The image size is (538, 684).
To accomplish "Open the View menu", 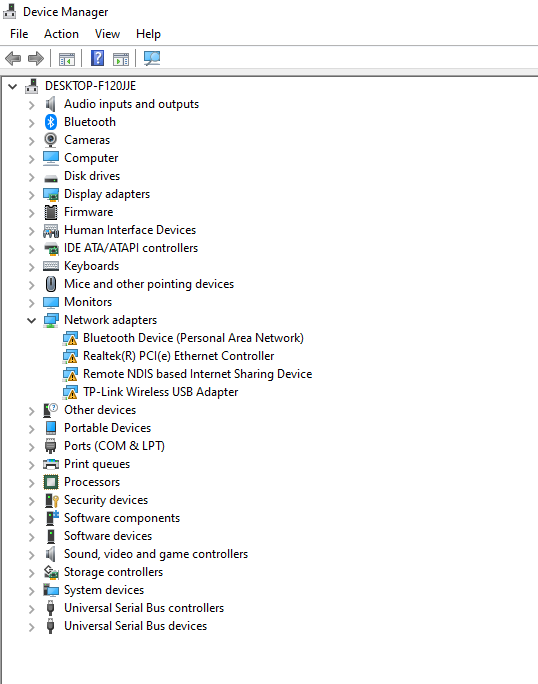I will 107,34.
